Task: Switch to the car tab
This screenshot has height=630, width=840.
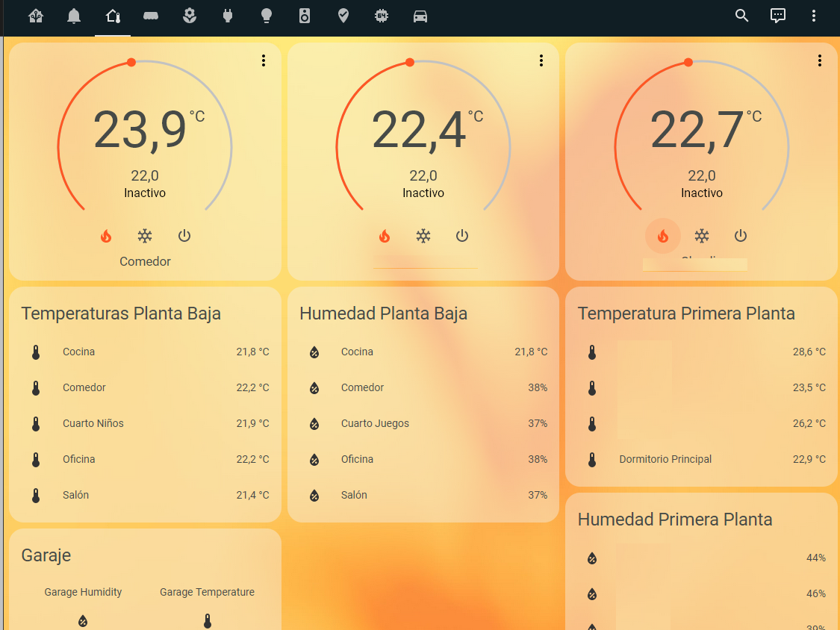Action: 420,16
